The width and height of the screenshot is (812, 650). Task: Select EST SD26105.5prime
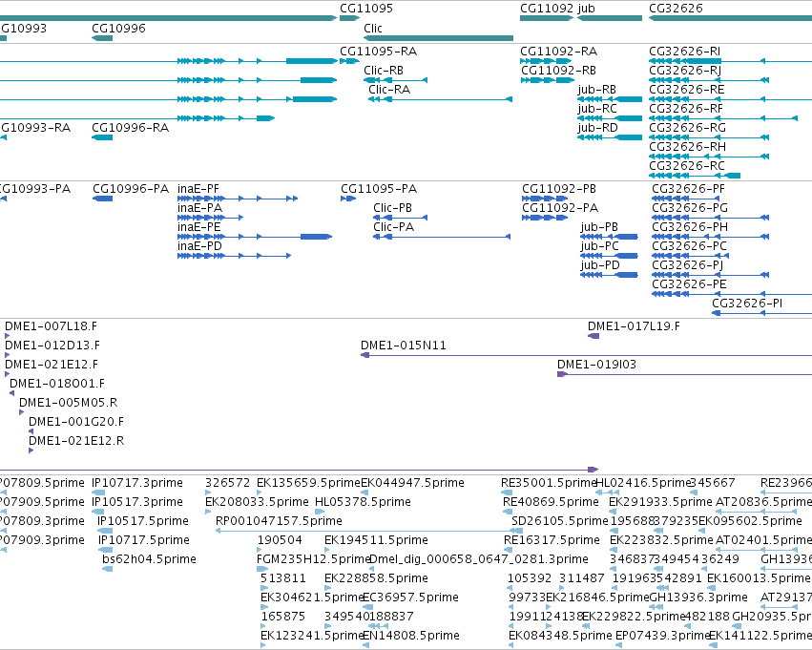560,521
